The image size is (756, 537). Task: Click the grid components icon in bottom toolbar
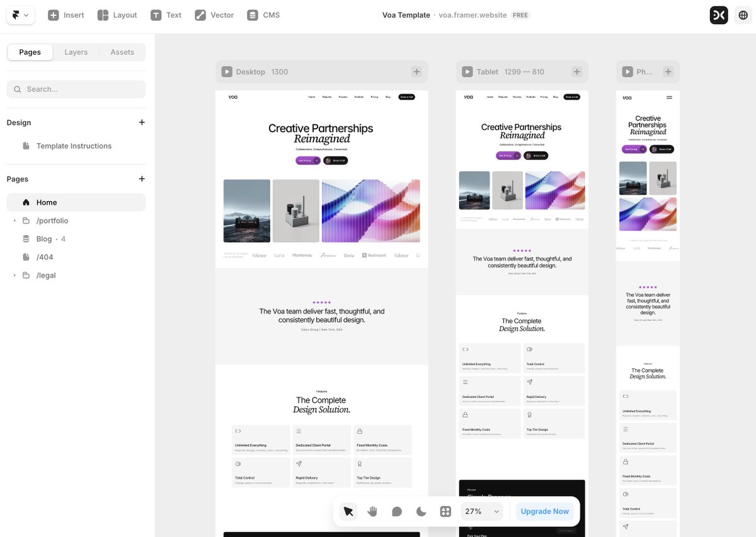(x=445, y=511)
